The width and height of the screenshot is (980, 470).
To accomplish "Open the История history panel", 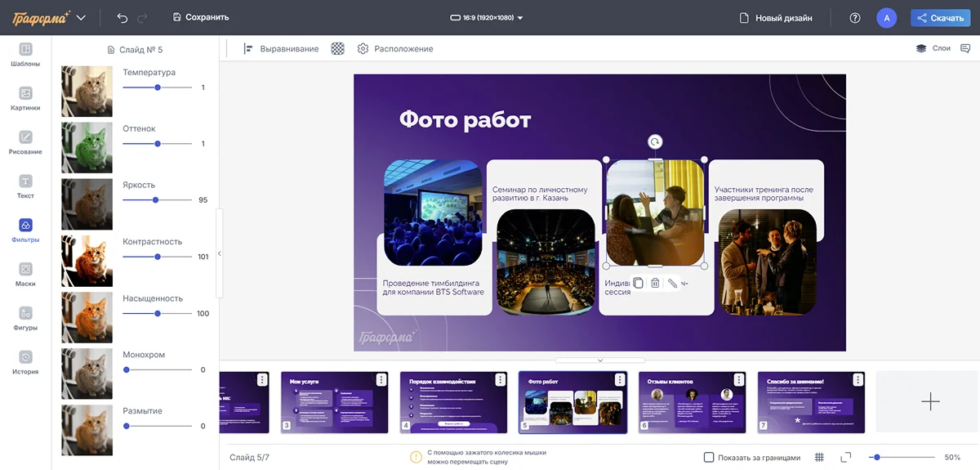I will (25, 363).
